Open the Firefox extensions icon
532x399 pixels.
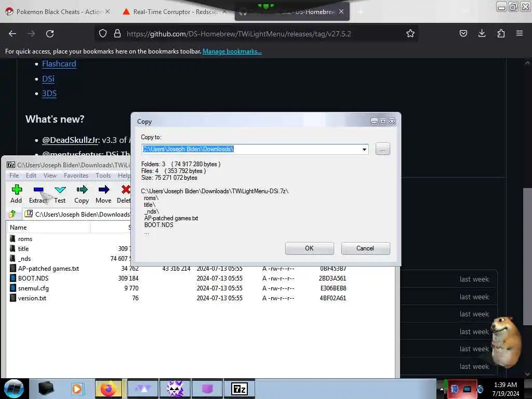pyautogui.click(x=501, y=33)
